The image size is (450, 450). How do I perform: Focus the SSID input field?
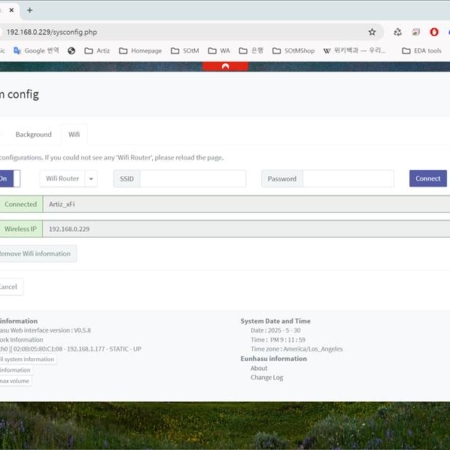click(193, 179)
